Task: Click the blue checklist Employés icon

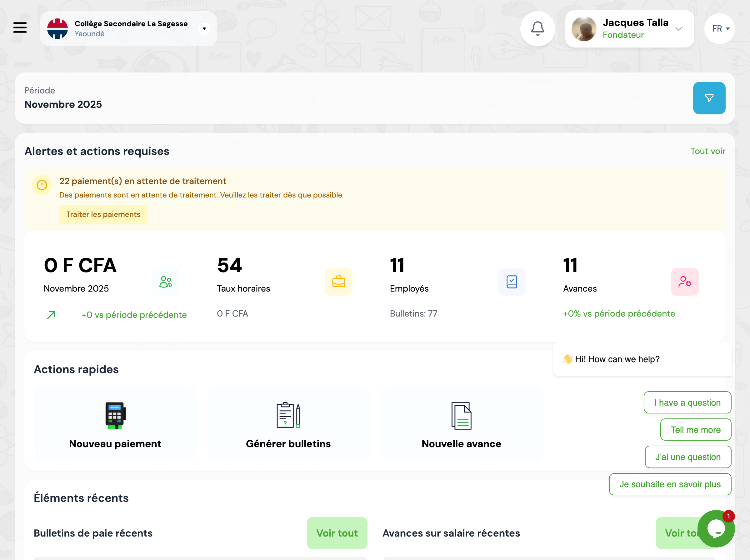Action: (512, 282)
